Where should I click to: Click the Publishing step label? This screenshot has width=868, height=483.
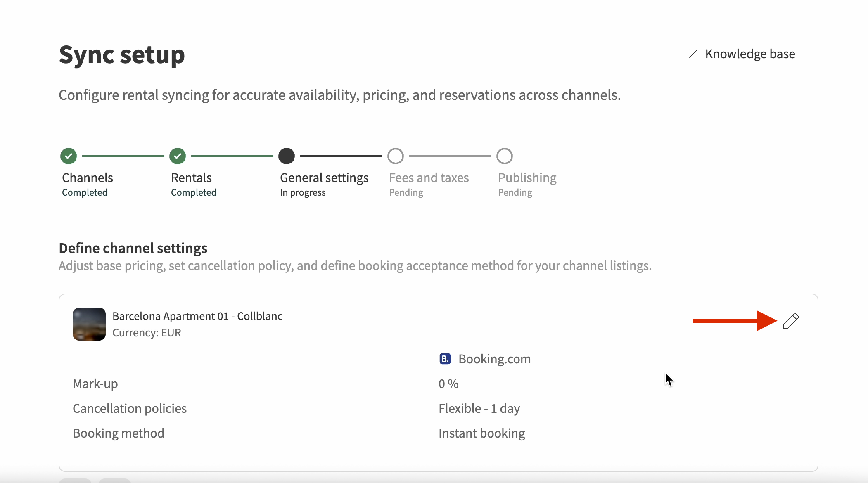(527, 178)
